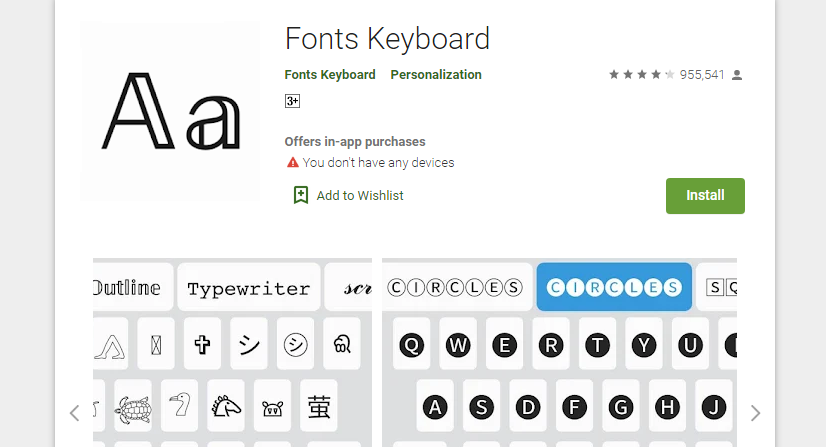
Task: Click the circled Y key
Action: coord(644,345)
